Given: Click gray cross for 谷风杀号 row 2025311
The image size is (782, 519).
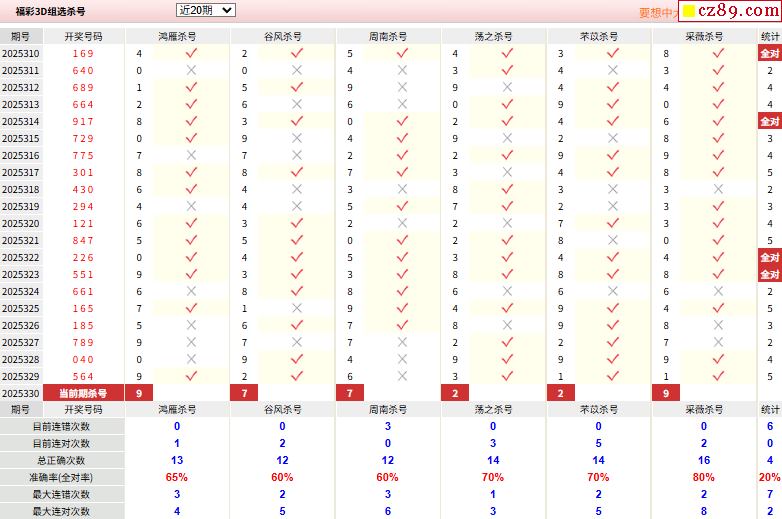Looking at the screenshot, I should 297,70.
